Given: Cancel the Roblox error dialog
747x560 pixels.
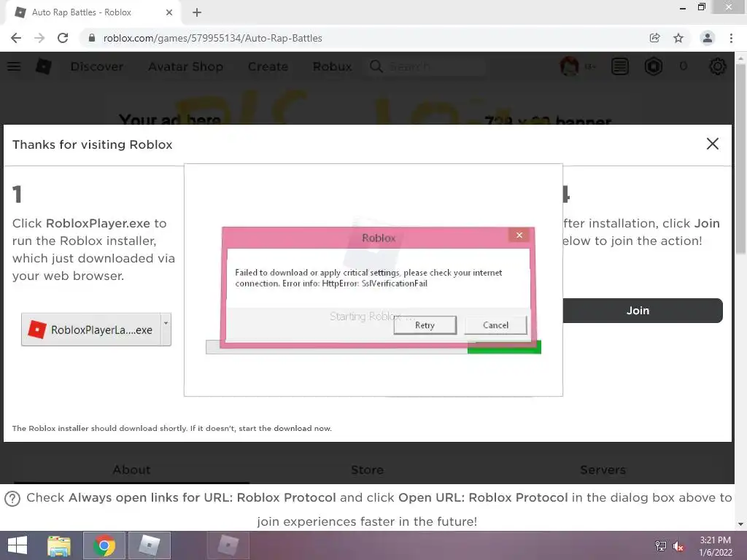Looking at the screenshot, I should coord(495,325).
